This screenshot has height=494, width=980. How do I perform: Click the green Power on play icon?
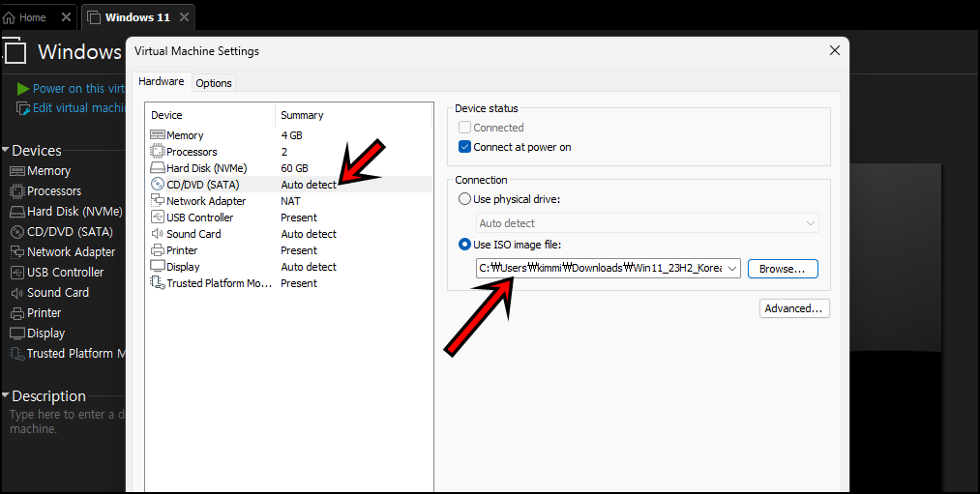coord(23,89)
